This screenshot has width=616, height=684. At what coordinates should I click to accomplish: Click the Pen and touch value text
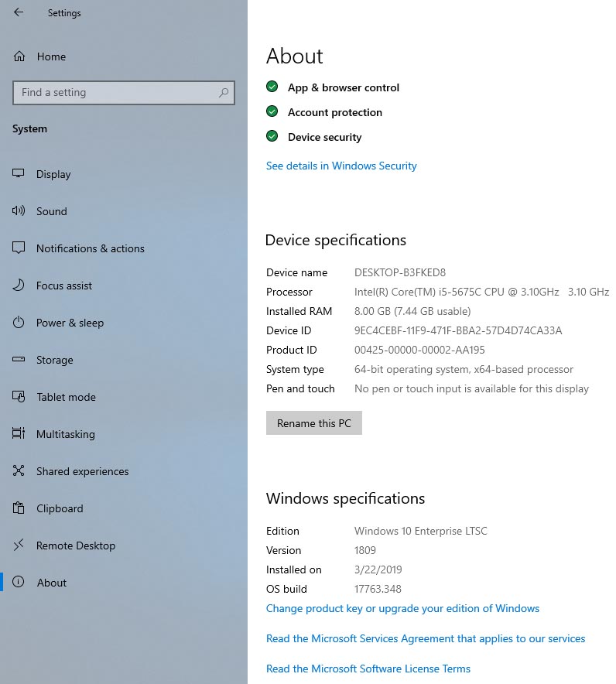tap(471, 388)
